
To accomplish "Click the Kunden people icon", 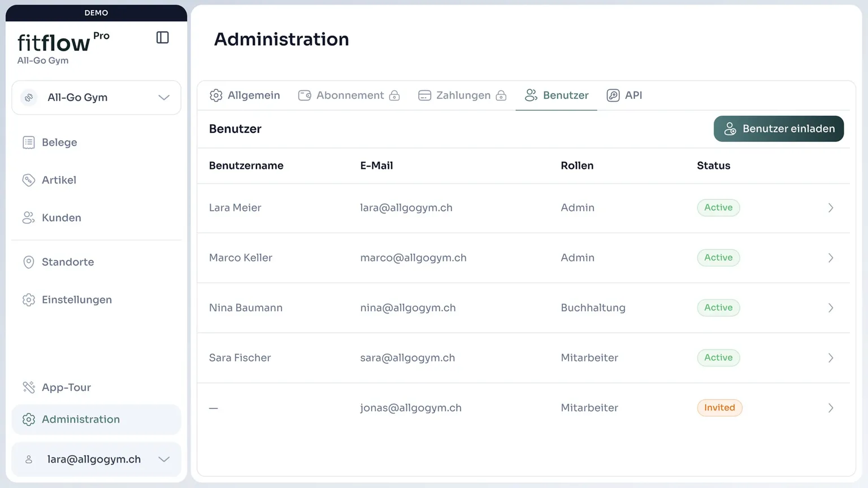I will pos(29,218).
